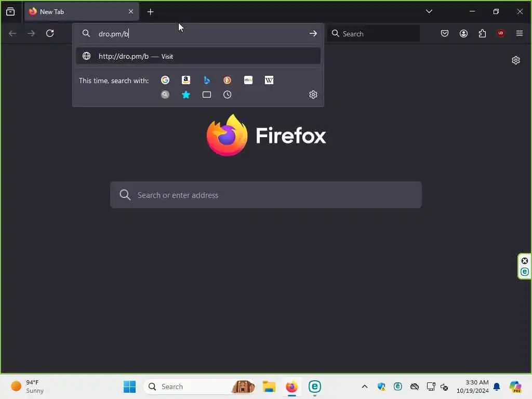Search bookmarks with the star icon

(x=186, y=95)
